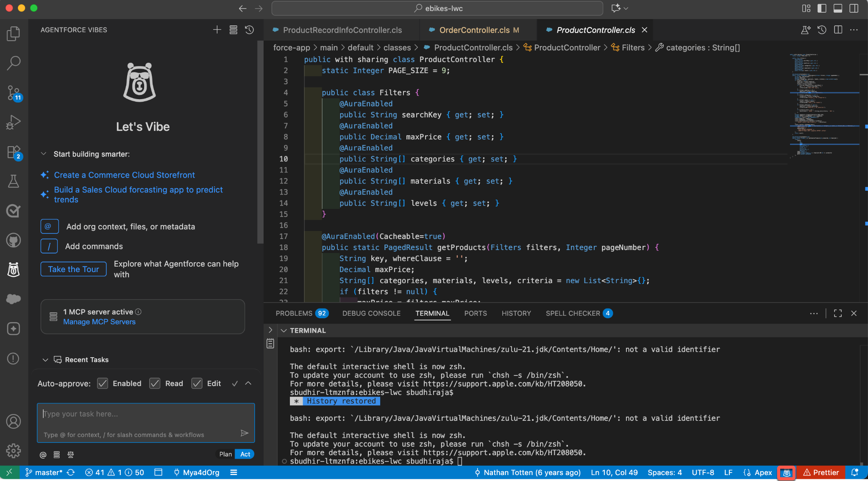
Task: Enable the Auto-approve Enabled checkbox
Action: click(x=103, y=383)
